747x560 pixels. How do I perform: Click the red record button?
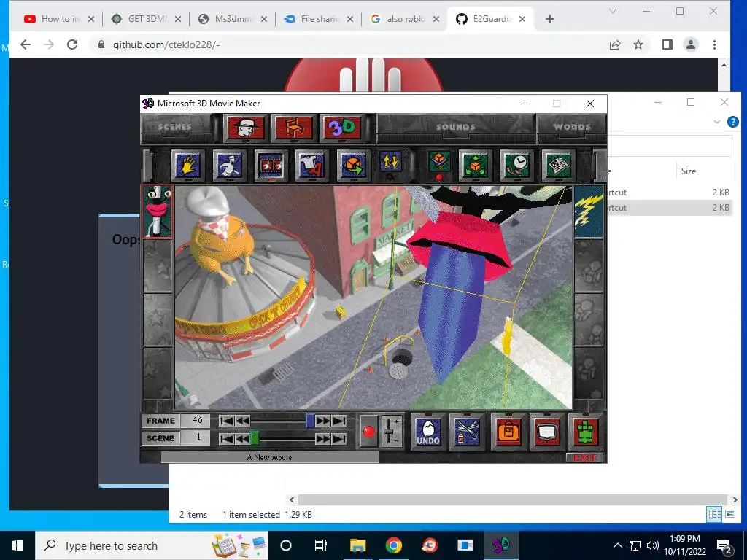[x=368, y=432]
